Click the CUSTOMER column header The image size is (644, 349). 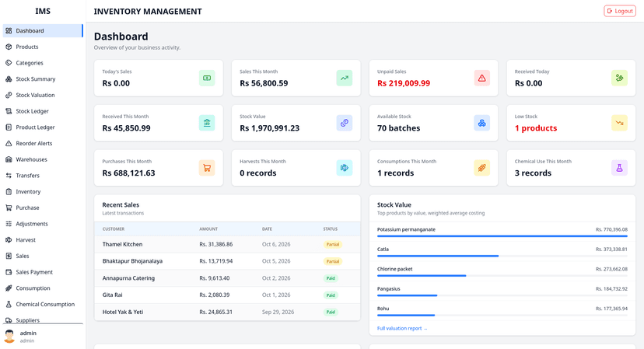(x=114, y=229)
